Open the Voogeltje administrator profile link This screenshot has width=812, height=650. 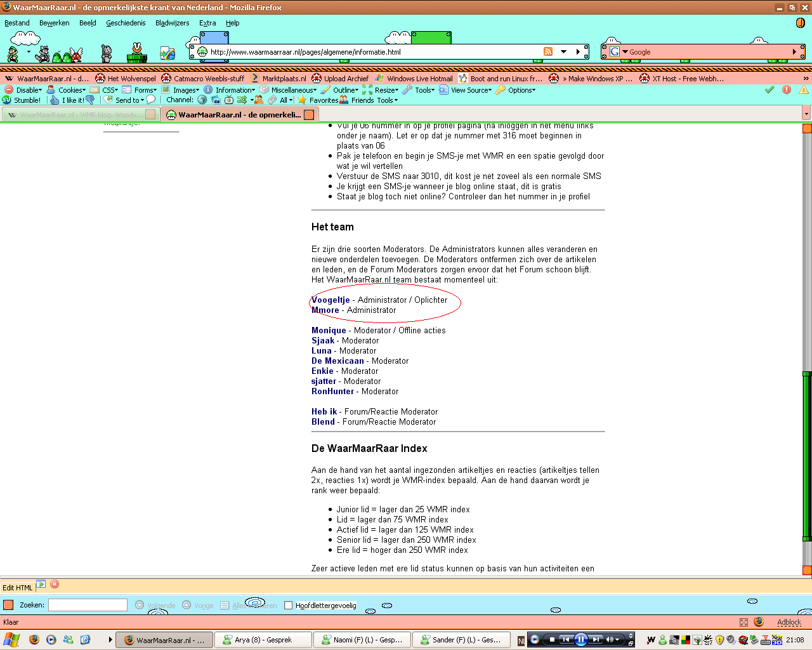pos(331,300)
